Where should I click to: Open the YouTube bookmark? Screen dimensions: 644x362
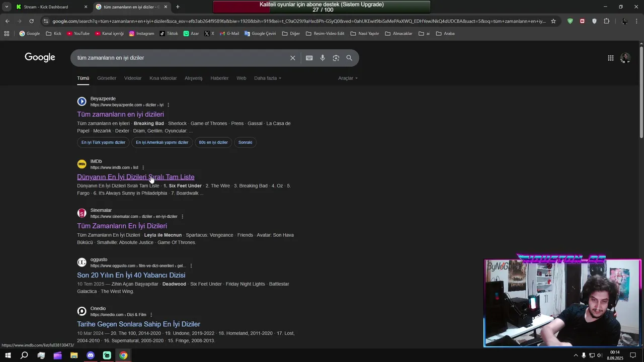click(x=78, y=34)
